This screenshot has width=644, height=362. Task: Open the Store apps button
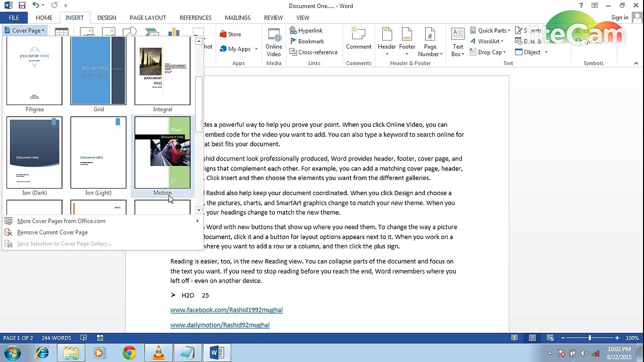[230, 34]
